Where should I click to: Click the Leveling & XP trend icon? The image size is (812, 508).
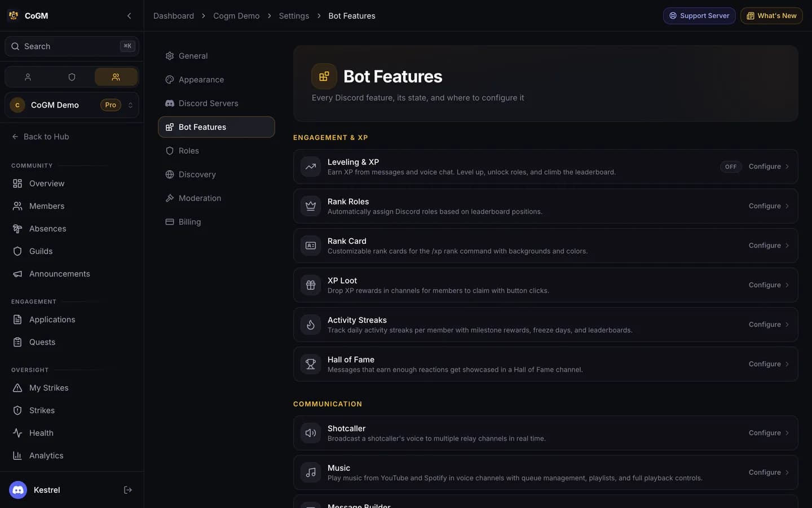point(311,167)
